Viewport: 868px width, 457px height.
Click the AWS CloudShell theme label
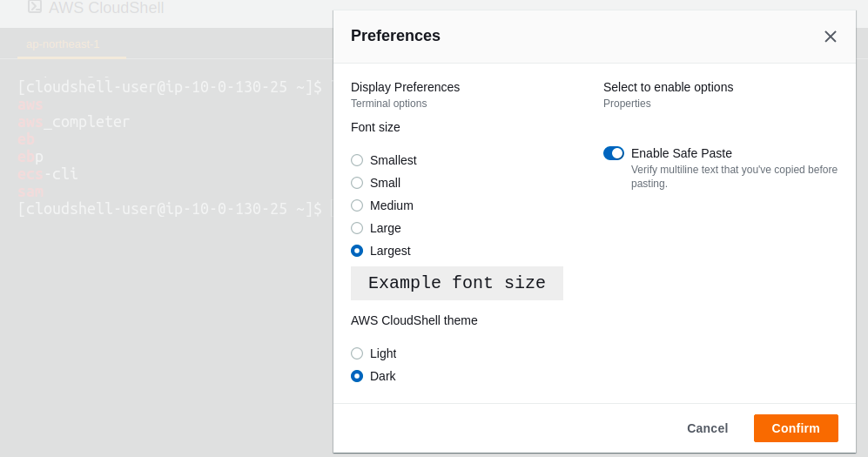(x=414, y=320)
